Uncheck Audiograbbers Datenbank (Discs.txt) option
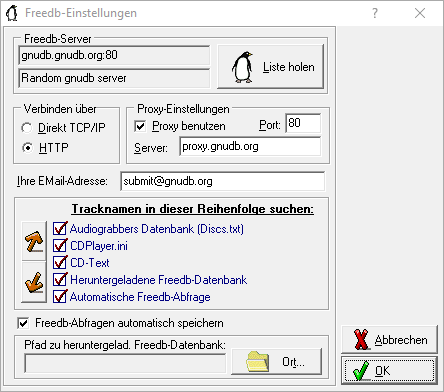 coord(60,229)
